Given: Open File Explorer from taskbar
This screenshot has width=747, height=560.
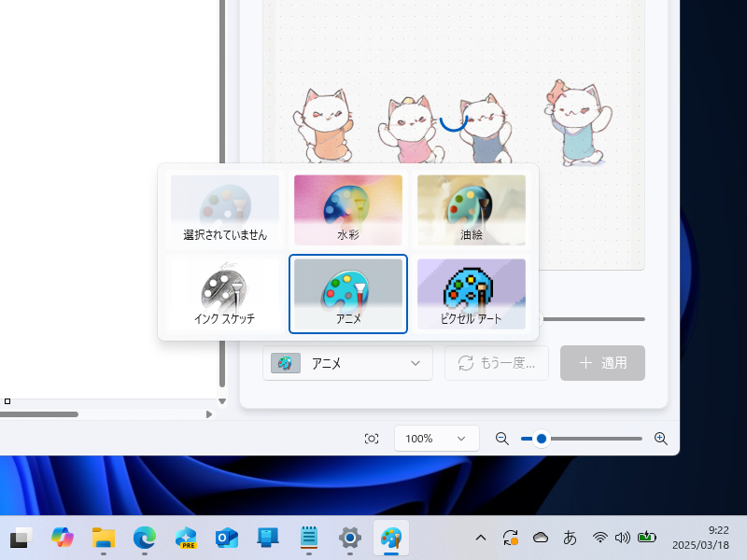Looking at the screenshot, I should (x=104, y=538).
